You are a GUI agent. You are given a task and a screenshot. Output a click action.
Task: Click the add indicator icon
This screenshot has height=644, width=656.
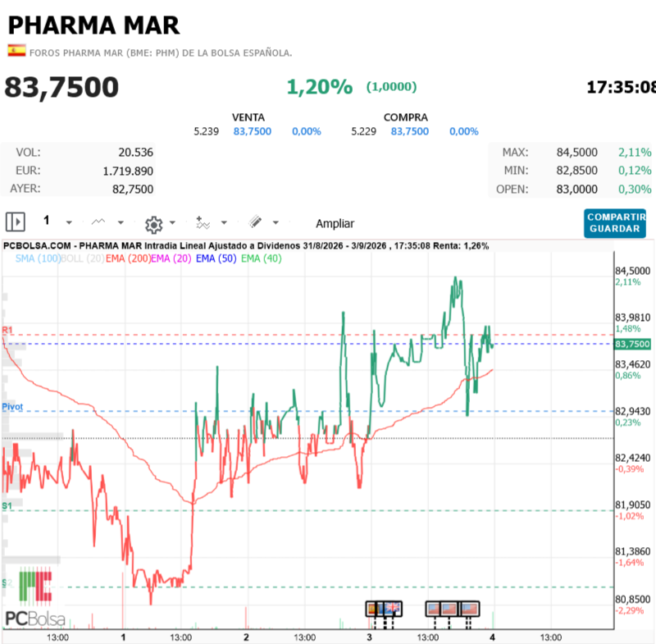203,222
